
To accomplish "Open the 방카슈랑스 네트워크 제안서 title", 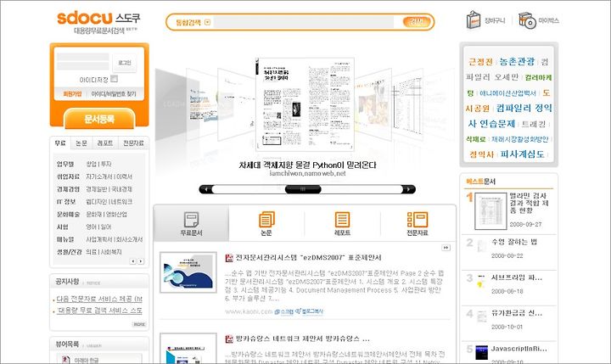I will point(302,339).
